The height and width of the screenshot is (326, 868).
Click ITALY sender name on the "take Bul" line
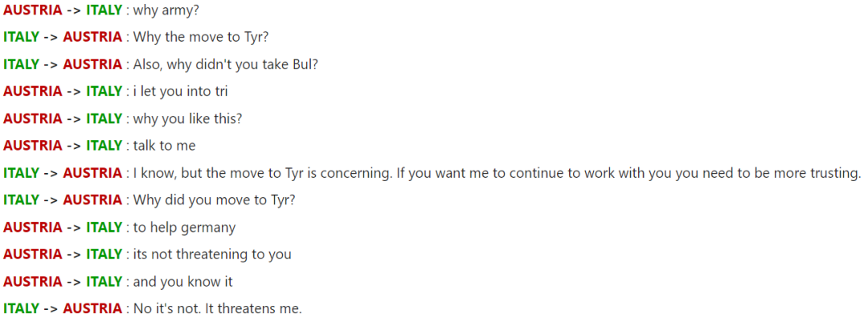click(21, 64)
